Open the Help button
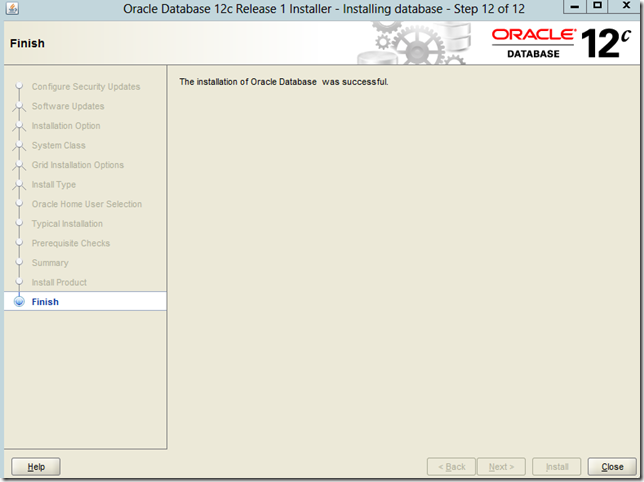Viewport: 644px width, 482px height. tap(36, 466)
